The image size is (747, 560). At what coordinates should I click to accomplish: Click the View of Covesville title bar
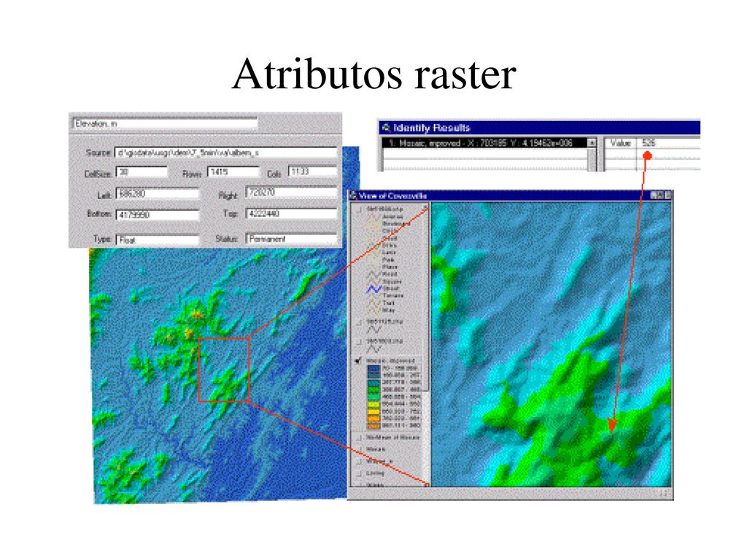tap(511, 195)
